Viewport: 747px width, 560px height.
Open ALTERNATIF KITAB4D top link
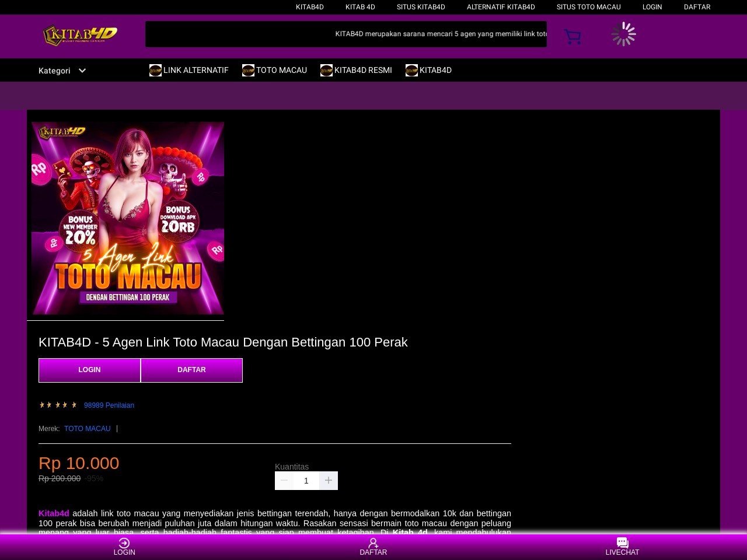[x=501, y=7]
